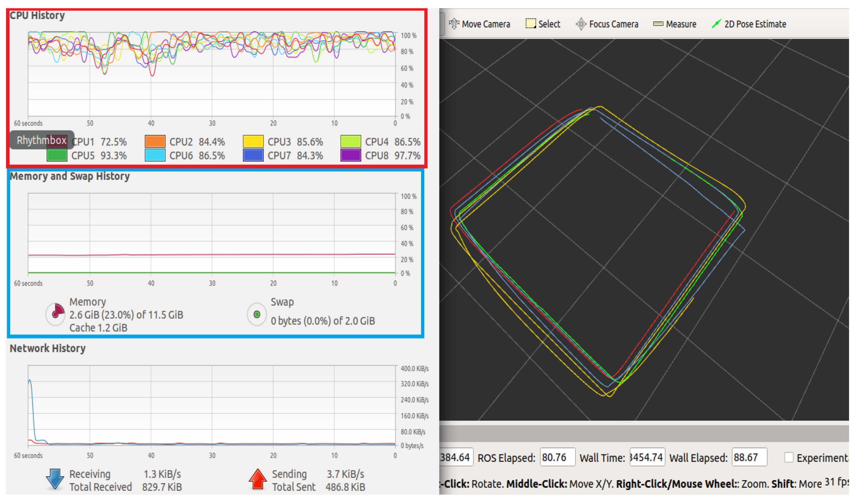Open the CPU3 yellow color swatch
This screenshot has height=504, width=857.
pyautogui.click(x=253, y=142)
